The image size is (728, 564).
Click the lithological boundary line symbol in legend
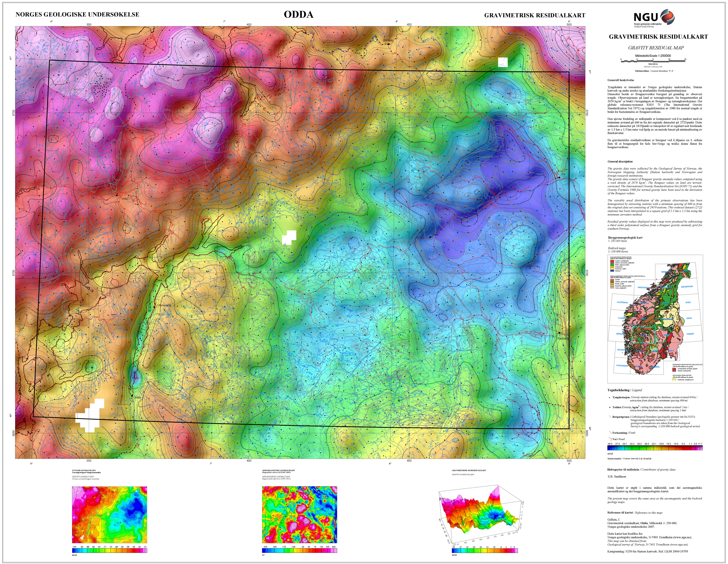point(610,417)
